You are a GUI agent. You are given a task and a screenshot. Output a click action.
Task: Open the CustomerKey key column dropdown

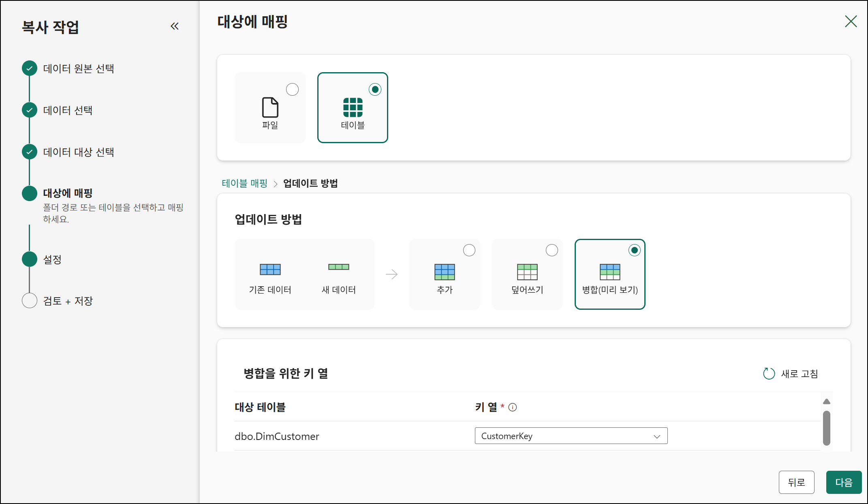tap(571, 436)
